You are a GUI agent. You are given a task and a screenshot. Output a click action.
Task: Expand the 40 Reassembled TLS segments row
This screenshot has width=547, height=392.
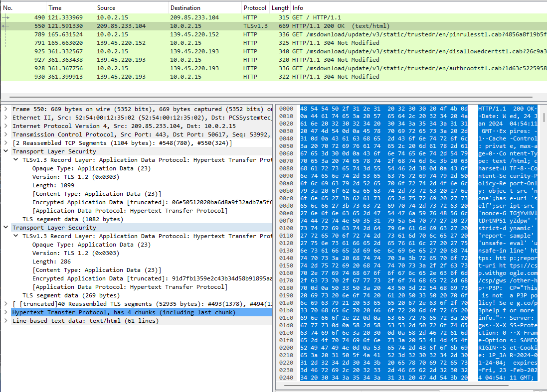click(6, 304)
